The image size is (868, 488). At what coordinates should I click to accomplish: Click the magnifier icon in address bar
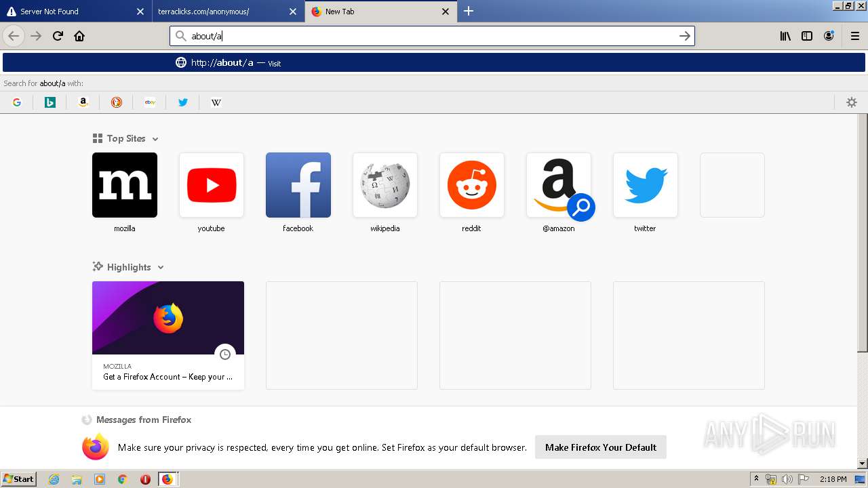pos(180,36)
